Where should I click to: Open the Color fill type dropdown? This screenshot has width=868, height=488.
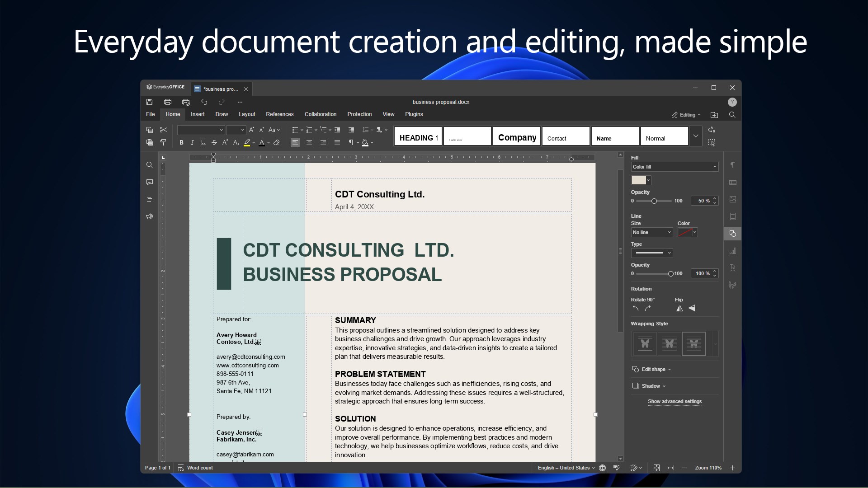tap(675, 167)
